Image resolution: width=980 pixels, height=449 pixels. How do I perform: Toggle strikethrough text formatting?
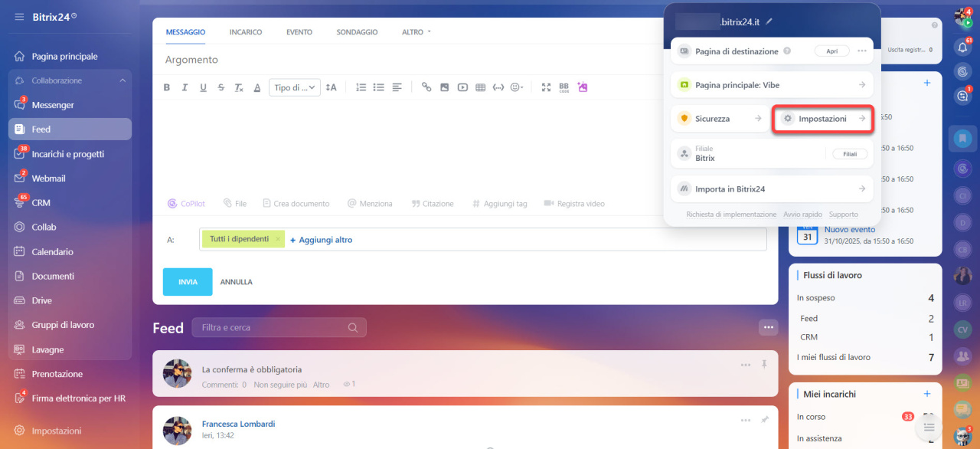coord(221,87)
